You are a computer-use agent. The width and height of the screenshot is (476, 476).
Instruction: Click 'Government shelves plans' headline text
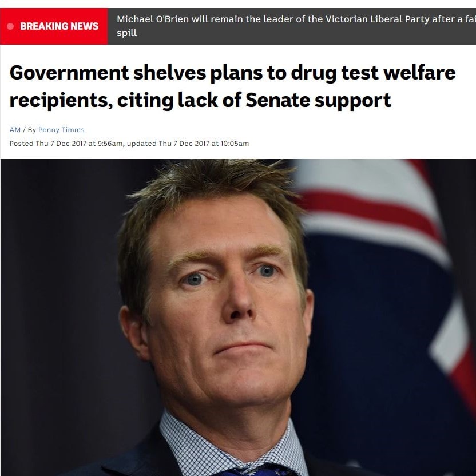136,73
